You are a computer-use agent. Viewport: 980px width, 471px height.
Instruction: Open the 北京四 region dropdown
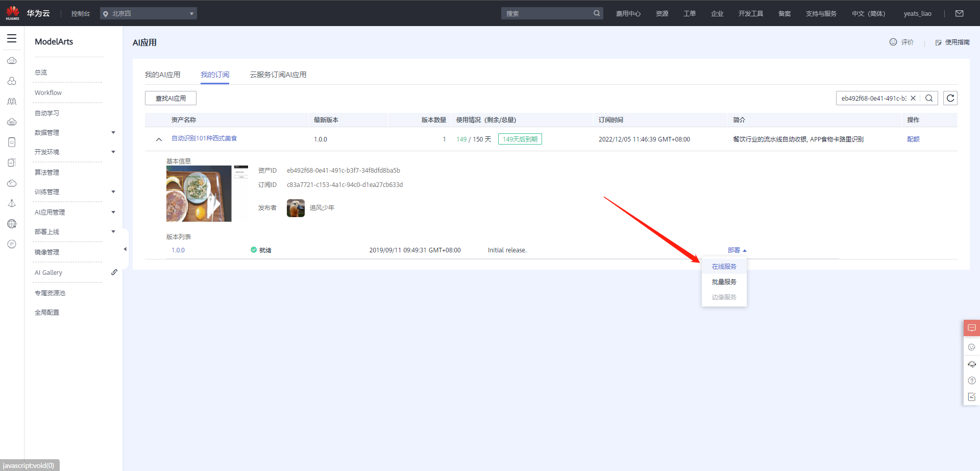coord(149,13)
